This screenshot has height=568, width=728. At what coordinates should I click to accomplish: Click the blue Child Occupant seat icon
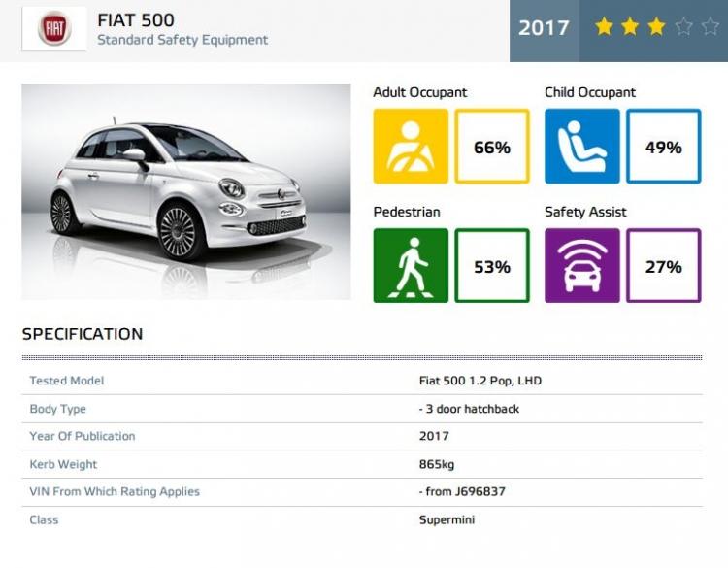pyautogui.click(x=582, y=147)
